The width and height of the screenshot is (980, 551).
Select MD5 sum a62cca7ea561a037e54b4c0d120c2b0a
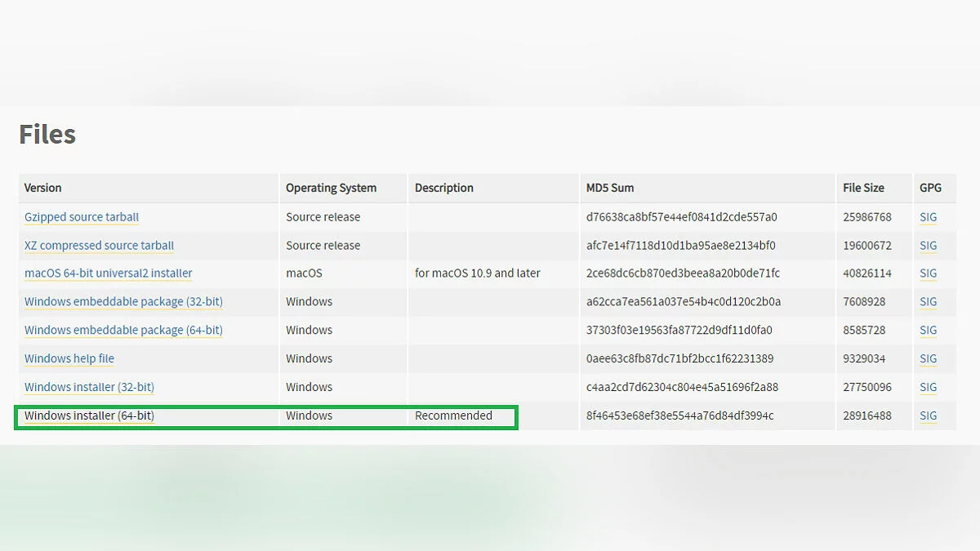pos(684,302)
